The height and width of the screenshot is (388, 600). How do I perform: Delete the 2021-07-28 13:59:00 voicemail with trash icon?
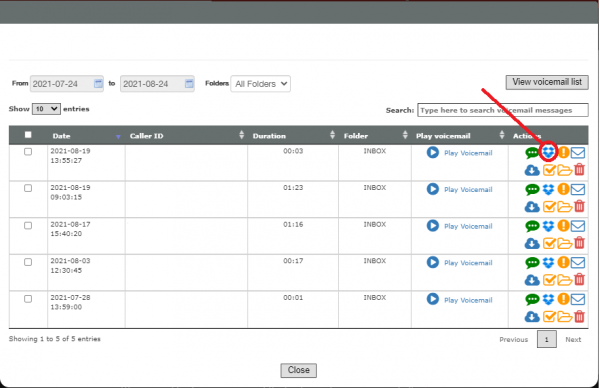point(580,316)
